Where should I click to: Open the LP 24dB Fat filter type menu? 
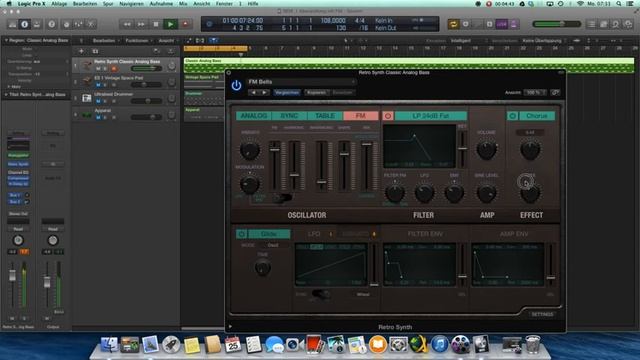(431, 116)
